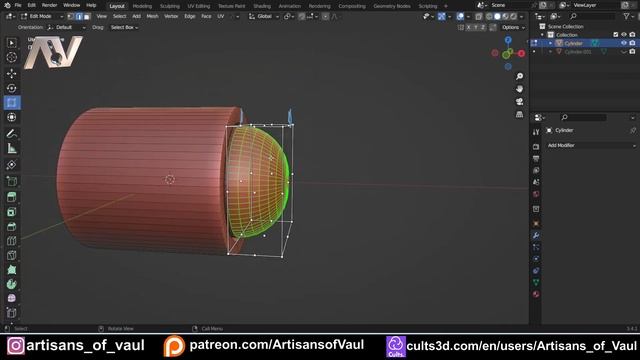Switch perspective/orthographic grid icon
This screenshot has width=640, height=360.
pyautogui.click(x=519, y=114)
